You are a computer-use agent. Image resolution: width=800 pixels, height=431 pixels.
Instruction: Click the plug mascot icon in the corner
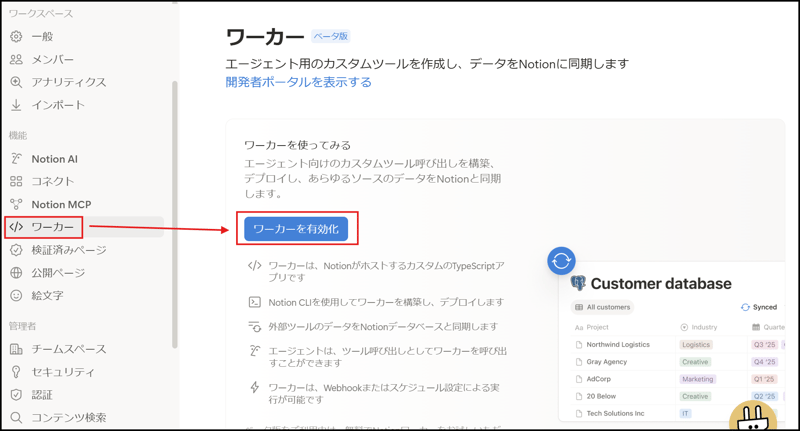pyautogui.click(x=753, y=417)
